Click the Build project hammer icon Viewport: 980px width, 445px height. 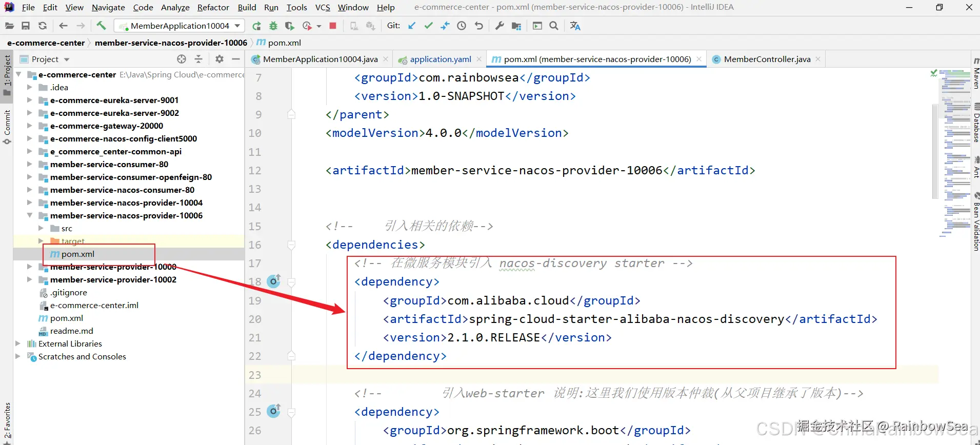101,26
